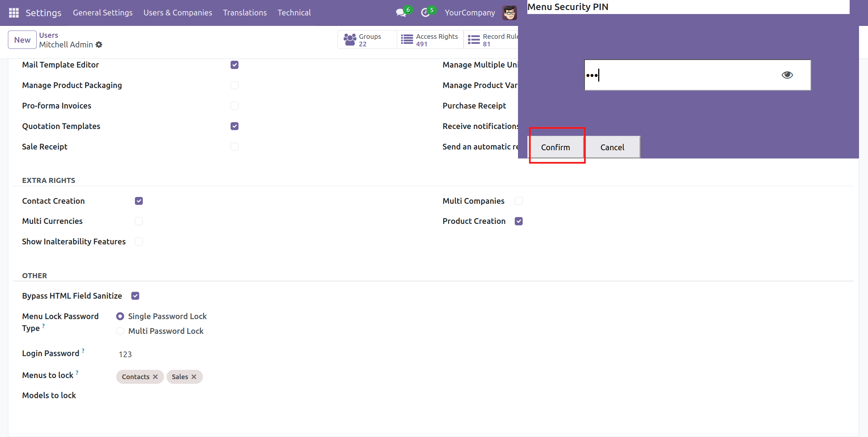Open the Users & Companies menu

click(178, 13)
